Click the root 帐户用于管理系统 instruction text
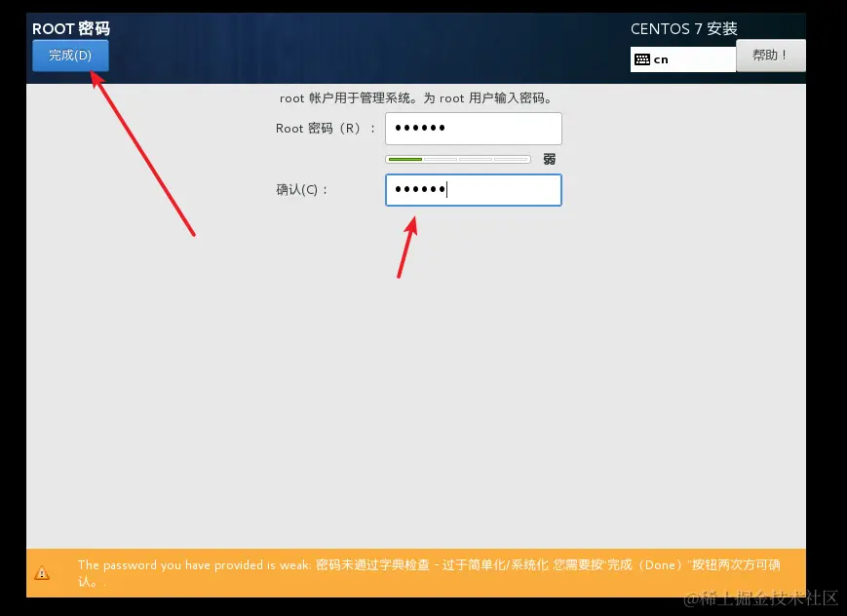The width and height of the screenshot is (847, 616). 416,98
